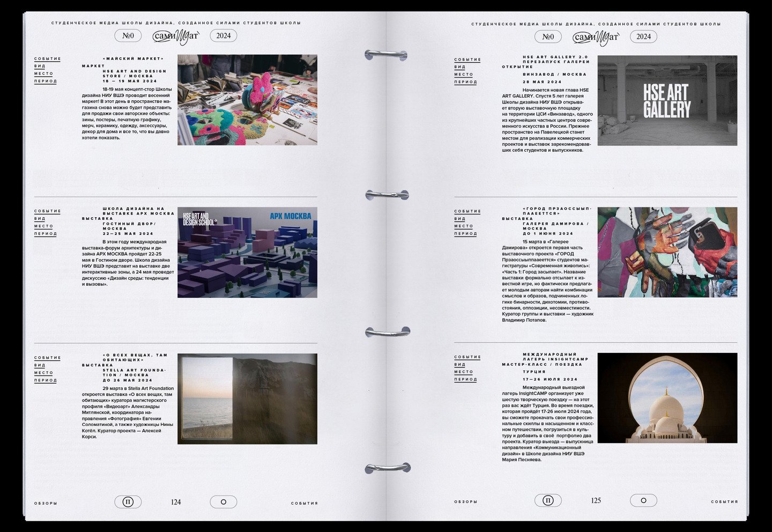Click the самиздат logo on the right page

coord(596,36)
